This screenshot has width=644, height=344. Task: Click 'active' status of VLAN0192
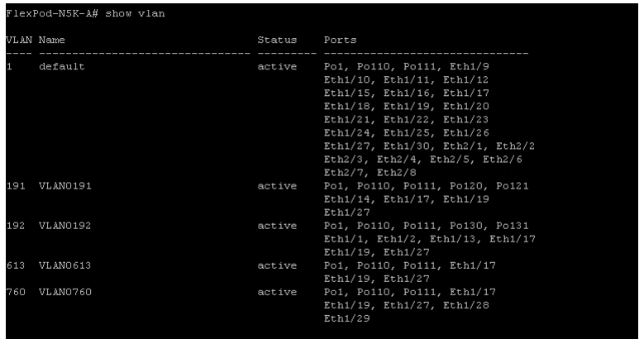277,226
